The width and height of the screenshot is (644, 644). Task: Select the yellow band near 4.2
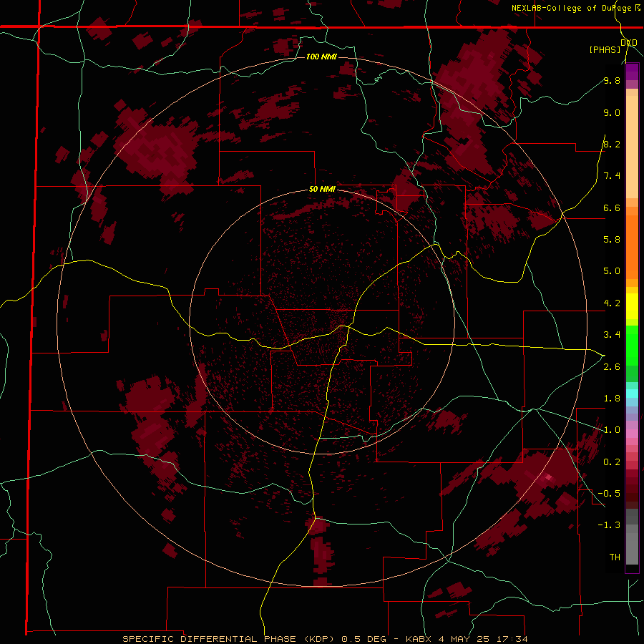632,306
